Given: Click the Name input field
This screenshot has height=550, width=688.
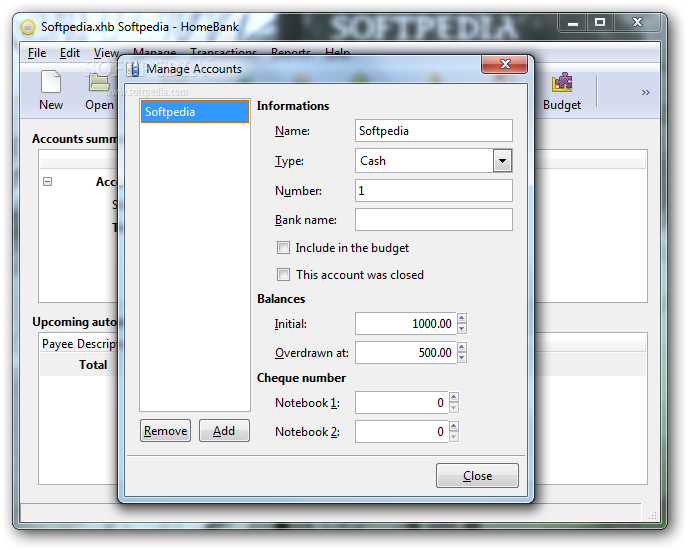Looking at the screenshot, I should click(434, 131).
